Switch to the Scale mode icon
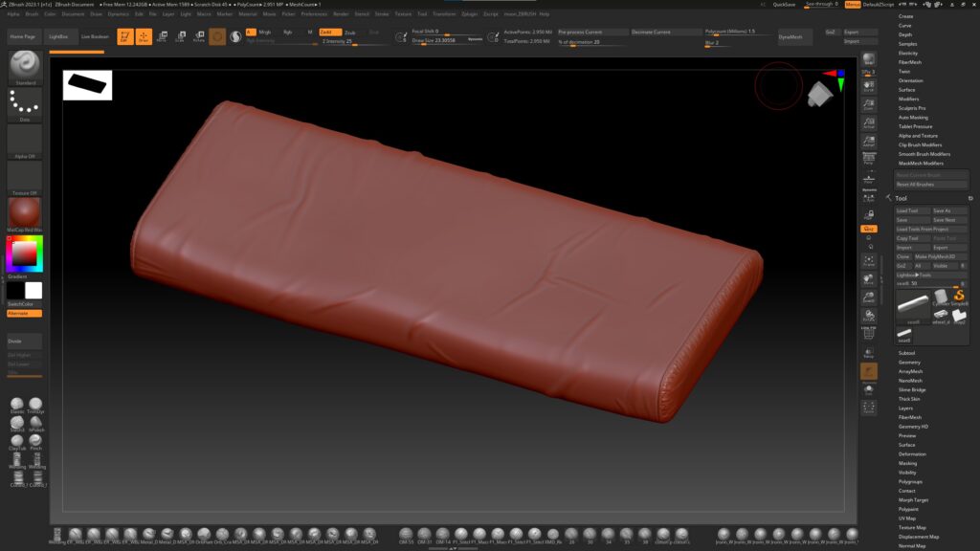The width and height of the screenshot is (980, 551). coord(179,36)
